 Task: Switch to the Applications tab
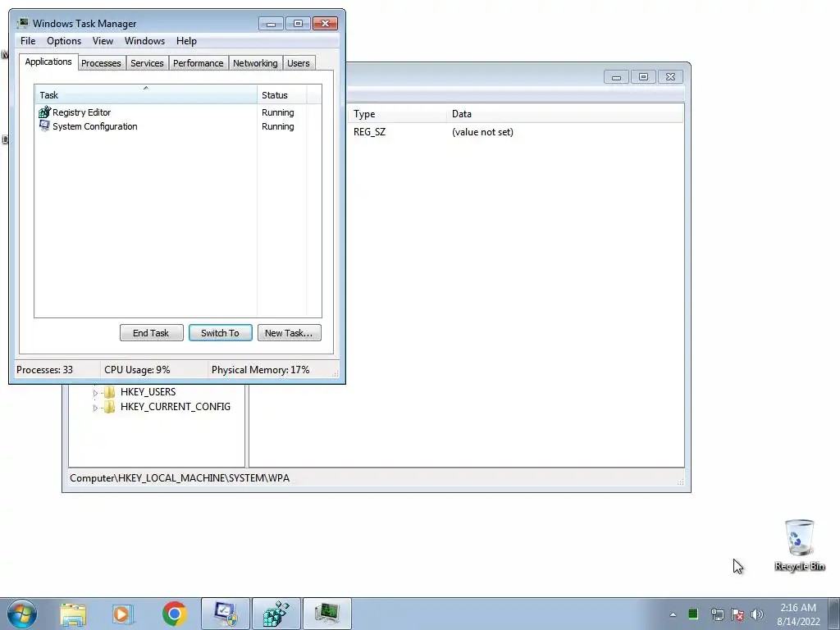pos(48,62)
